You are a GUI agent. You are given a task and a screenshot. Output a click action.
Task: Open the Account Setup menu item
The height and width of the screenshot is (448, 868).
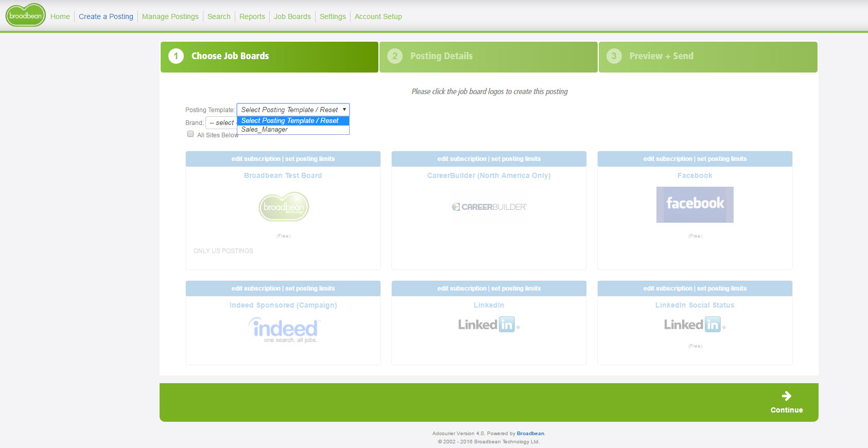pyautogui.click(x=378, y=16)
